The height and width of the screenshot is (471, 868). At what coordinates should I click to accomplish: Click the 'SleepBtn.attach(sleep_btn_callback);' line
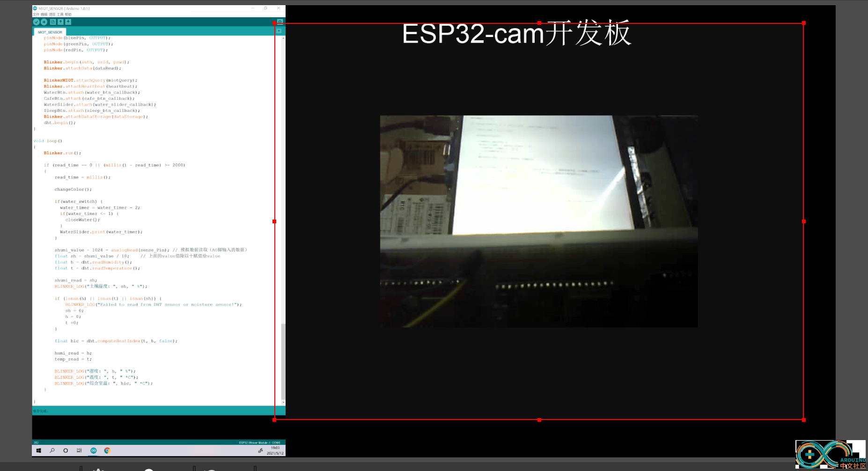coord(92,111)
